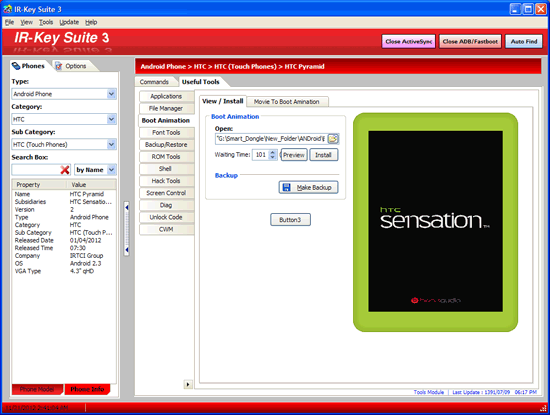Screen dimensions: 550x415
Task: Click the Property column header
Action: [39, 185]
